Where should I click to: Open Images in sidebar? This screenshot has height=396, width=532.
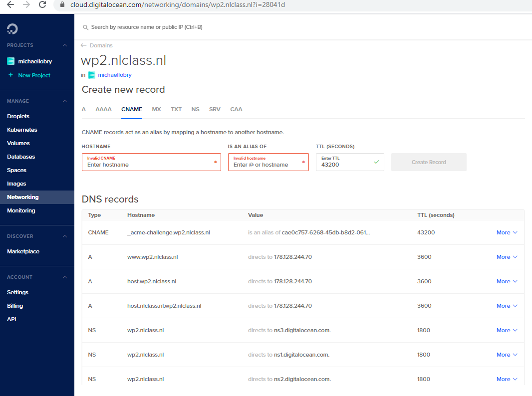[x=16, y=184]
